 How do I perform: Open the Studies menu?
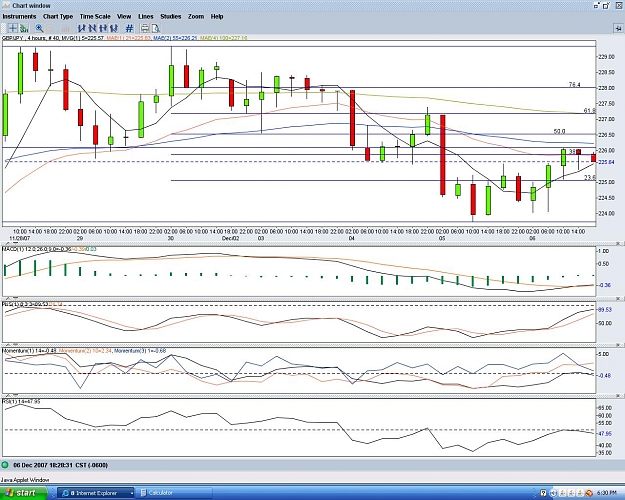coord(171,17)
